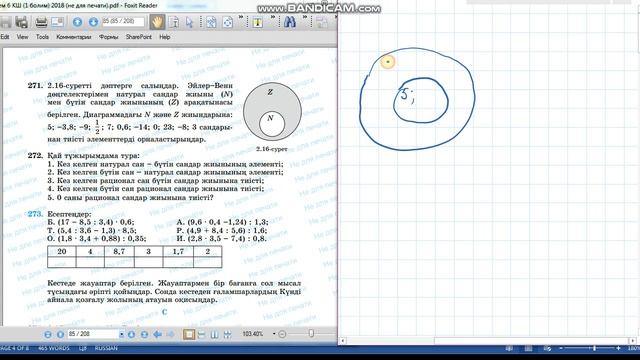Screen dimensions: 640x360
Task: Click Word zoom out minus button
Action: (561, 348)
